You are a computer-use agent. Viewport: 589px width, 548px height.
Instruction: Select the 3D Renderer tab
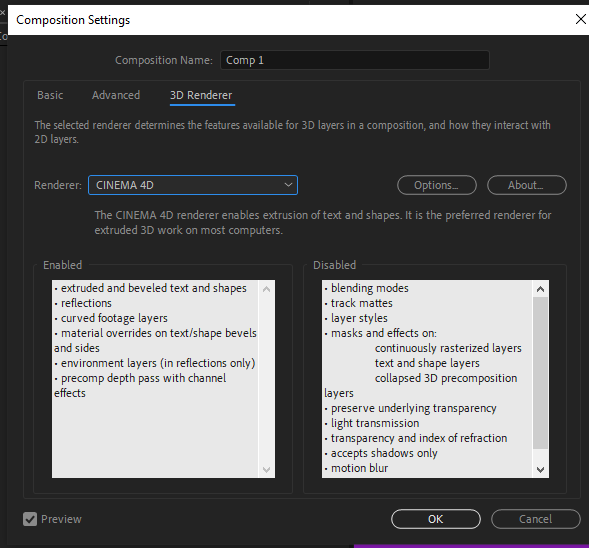[x=201, y=95]
